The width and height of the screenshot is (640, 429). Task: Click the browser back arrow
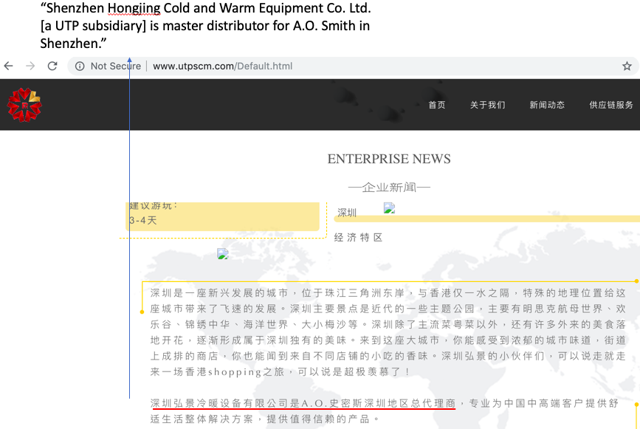[x=9, y=66]
